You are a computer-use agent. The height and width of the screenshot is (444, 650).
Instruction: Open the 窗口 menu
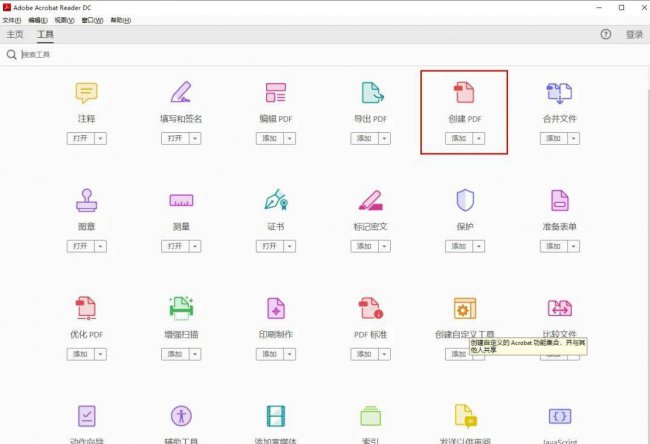[x=92, y=20]
